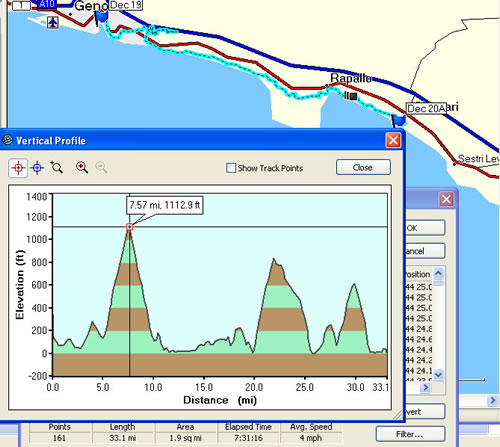Click the Sestri Levante label on map
500x447 pixels.
pos(479,159)
